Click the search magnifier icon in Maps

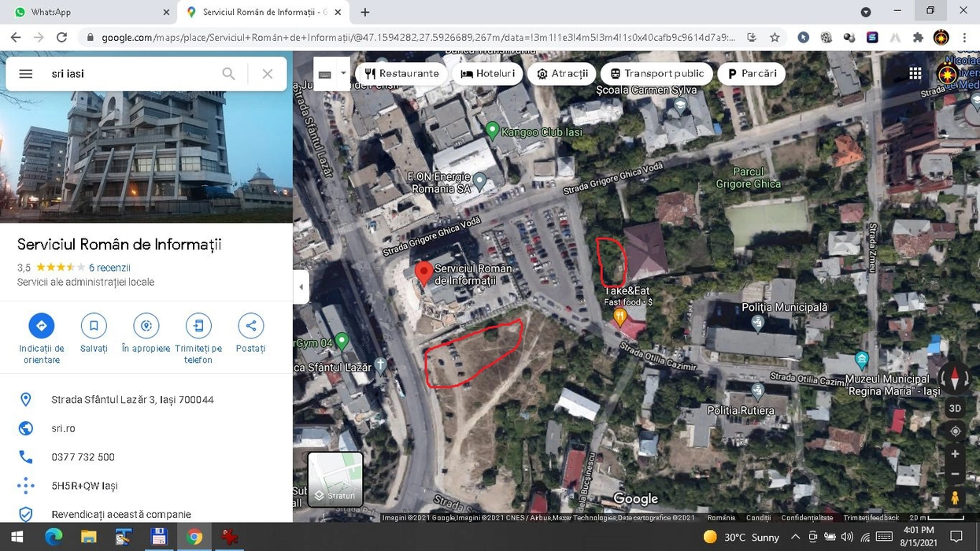228,74
